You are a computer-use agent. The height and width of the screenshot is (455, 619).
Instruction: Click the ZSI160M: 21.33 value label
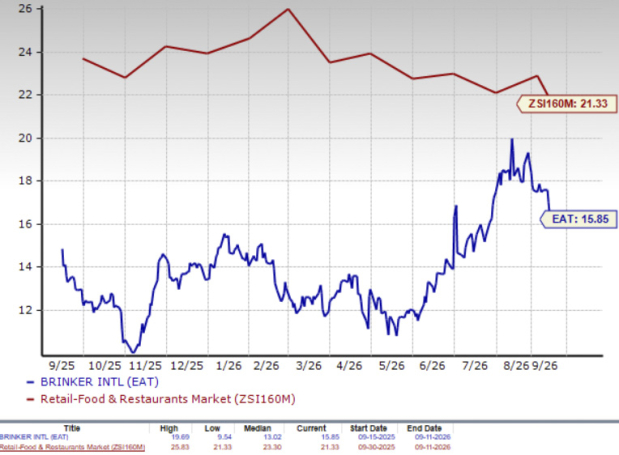[x=567, y=104]
